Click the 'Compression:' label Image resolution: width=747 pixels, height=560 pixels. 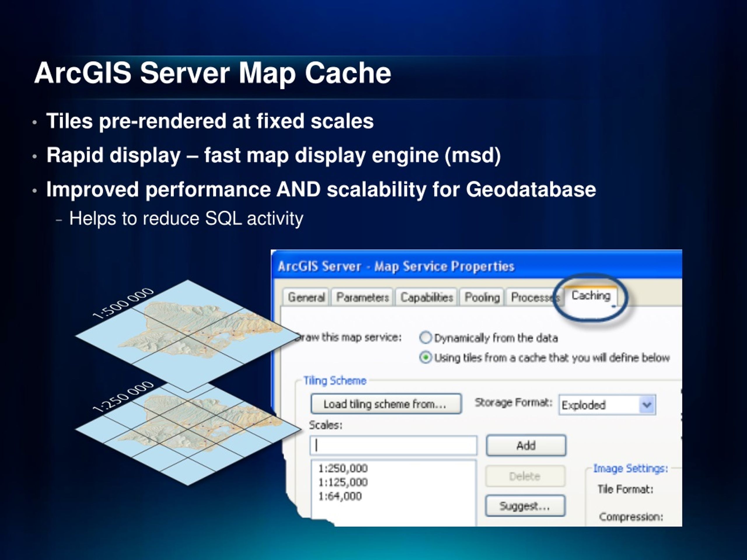point(631,517)
